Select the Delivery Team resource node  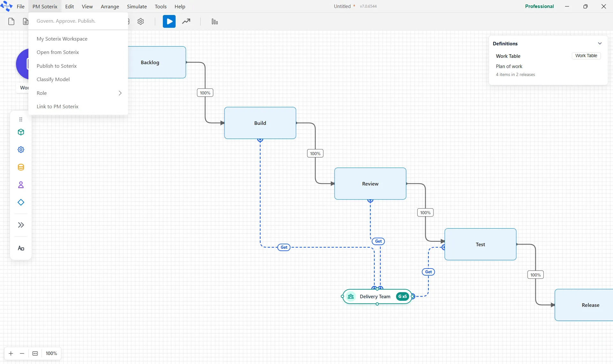[x=377, y=296]
